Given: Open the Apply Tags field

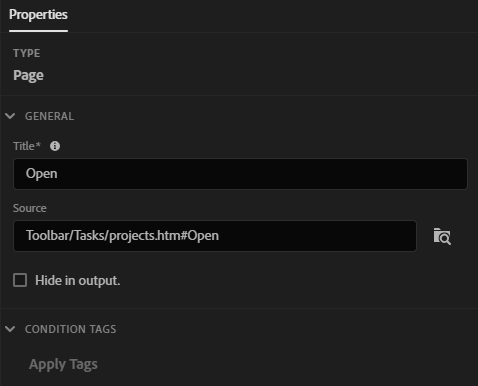Looking at the screenshot, I should click(x=63, y=364).
